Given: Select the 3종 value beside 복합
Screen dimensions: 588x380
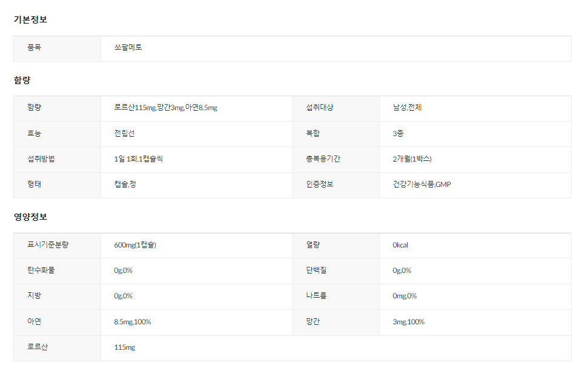Looking at the screenshot, I should coord(398,133).
